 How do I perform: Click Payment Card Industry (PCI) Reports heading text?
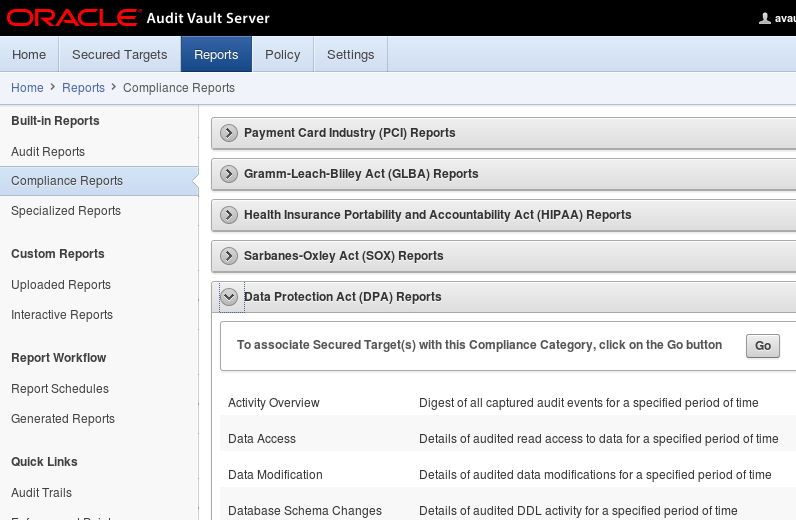[x=350, y=133]
